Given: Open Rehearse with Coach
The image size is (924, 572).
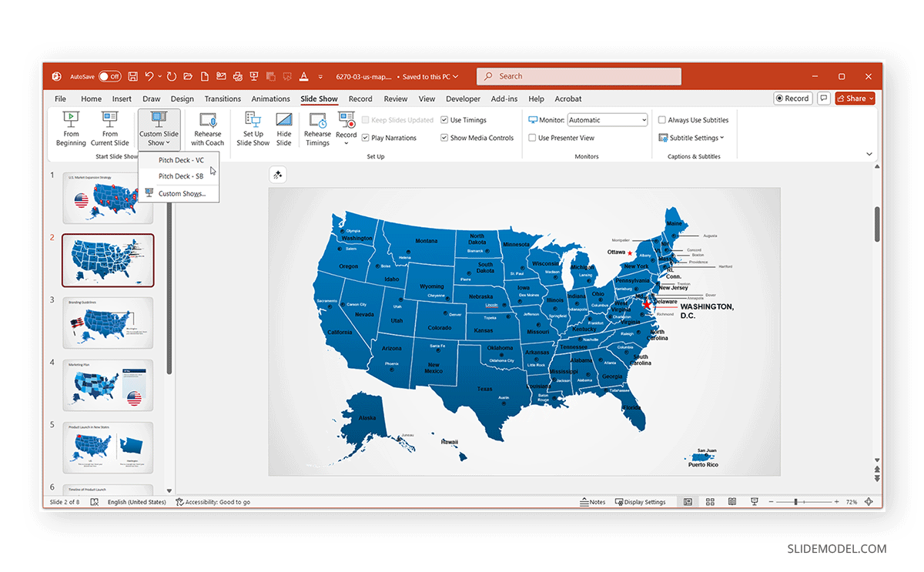Looking at the screenshot, I should point(207,129).
